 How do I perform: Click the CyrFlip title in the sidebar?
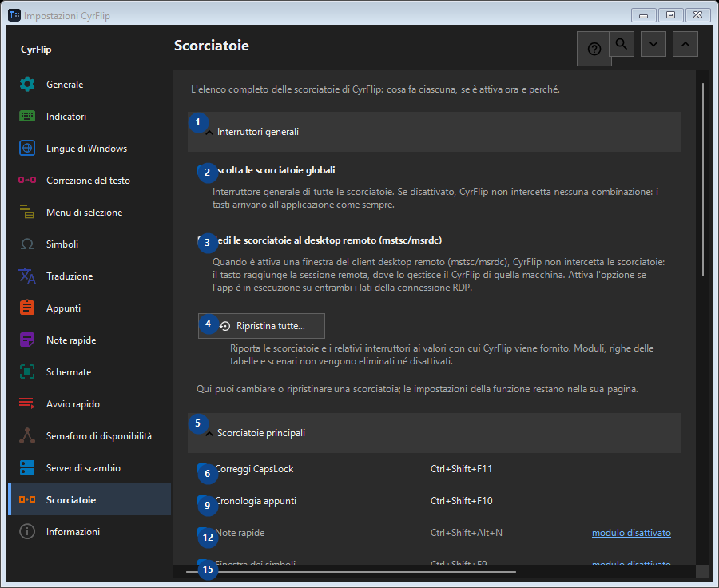[36, 50]
